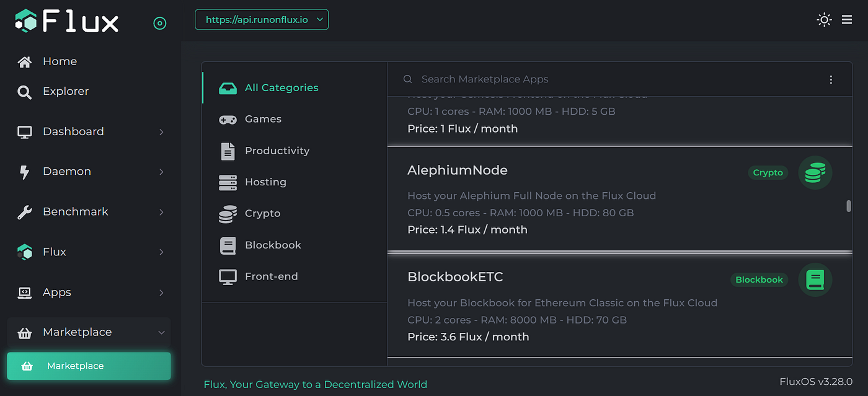Toggle the light/dark theme sun icon
This screenshot has height=396, width=868.
(x=824, y=20)
